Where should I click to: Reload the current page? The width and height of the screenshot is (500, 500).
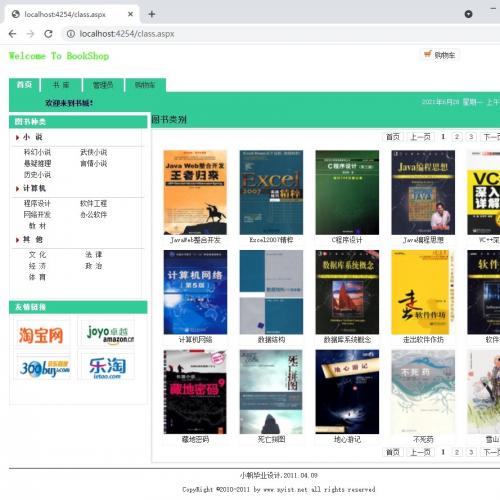[x=48, y=34]
